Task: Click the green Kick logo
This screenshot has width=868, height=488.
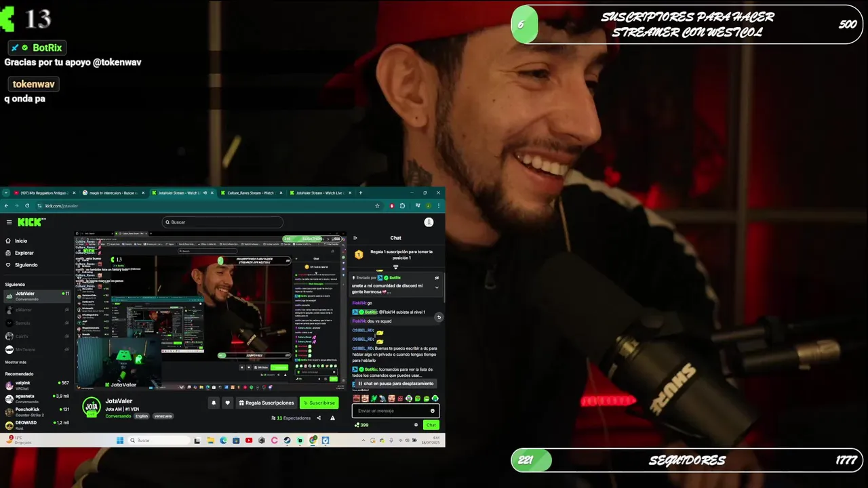Action: 31,222
